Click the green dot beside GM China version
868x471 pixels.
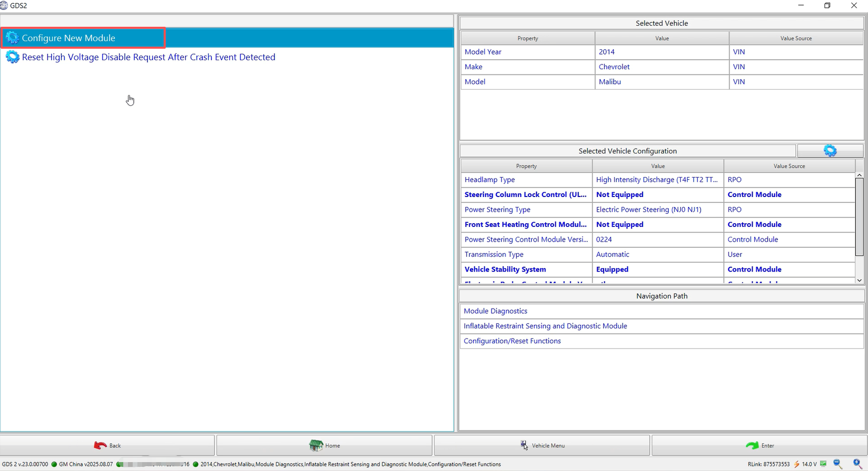[54, 464]
